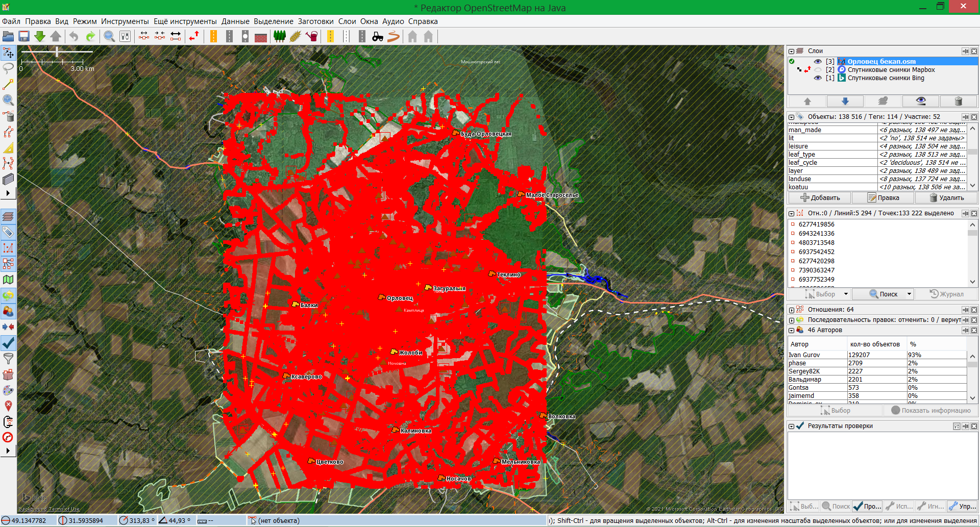Select the improve way accuracy tool
980x527 pixels.
coord(8,132)
